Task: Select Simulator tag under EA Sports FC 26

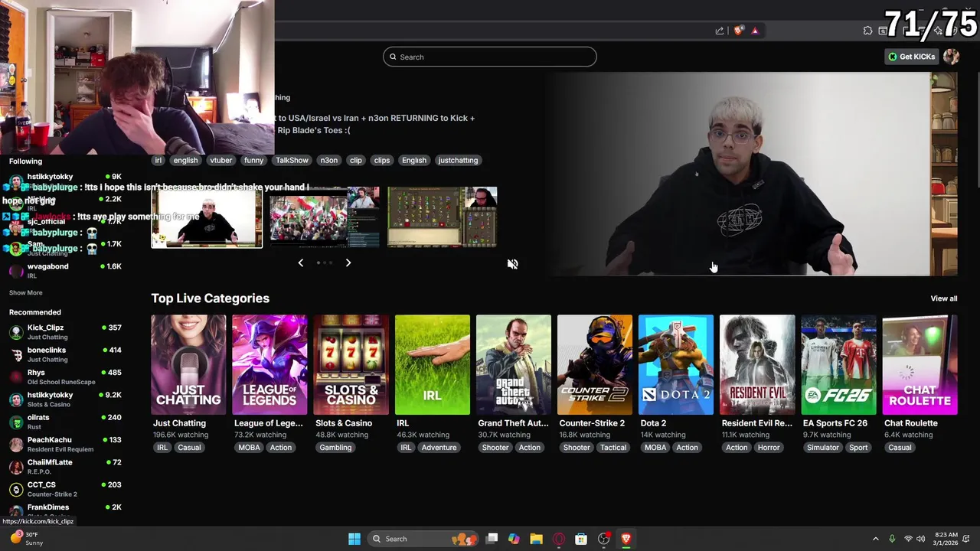Action: click(823, 448)
